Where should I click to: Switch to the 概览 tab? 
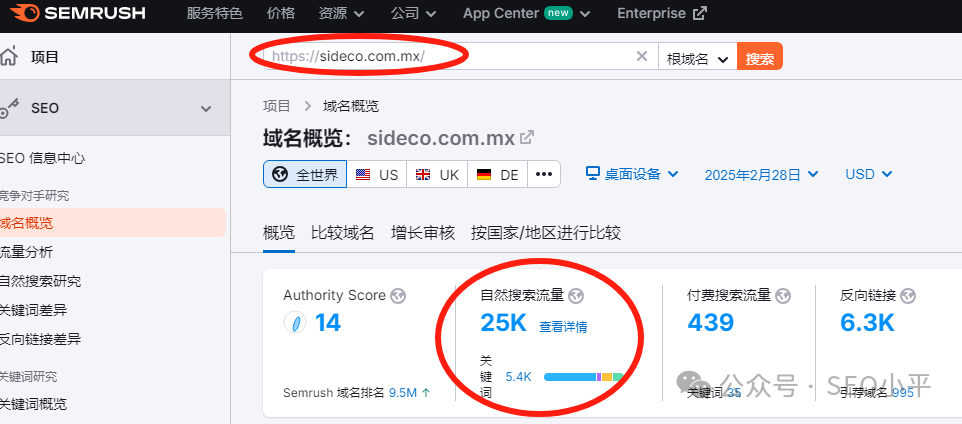click(x=279, y=233)
